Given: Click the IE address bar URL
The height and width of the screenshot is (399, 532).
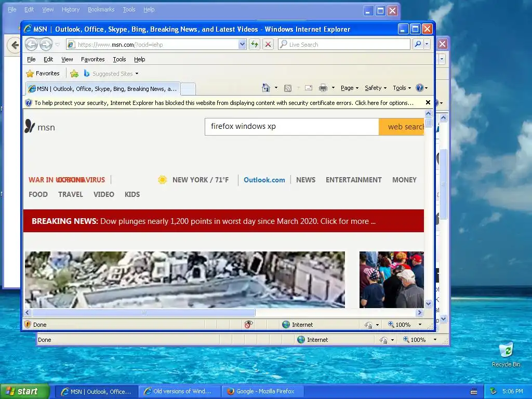Looking at the screenshot, I should [x=153, y=44].
